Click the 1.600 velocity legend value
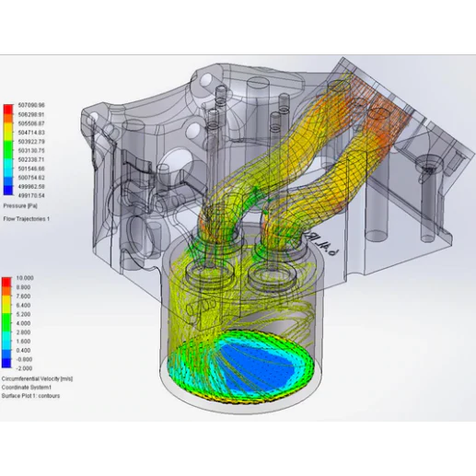The width and height of the screenshot is (476, 476). click(23, 342)
